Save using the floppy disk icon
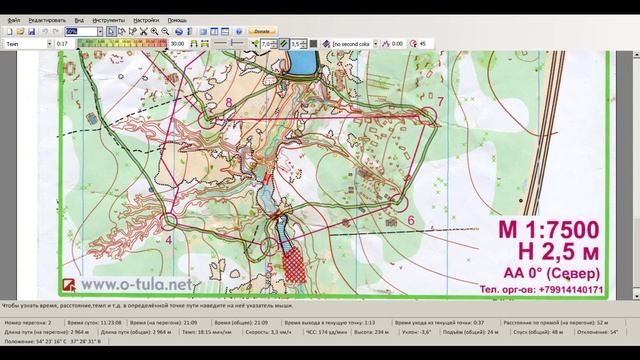The image size is (640, 360). coord(31,31)
